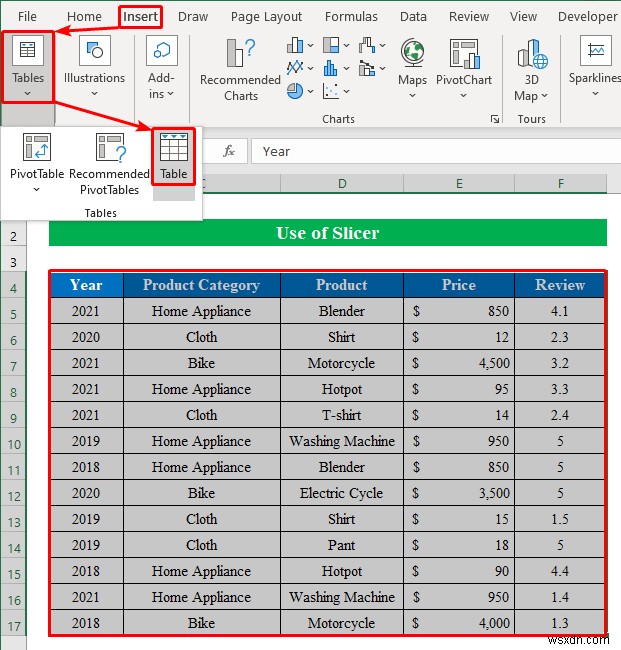Switch to the Data tab
Viewport: 621px width, 650px height.
pos(413,17)
